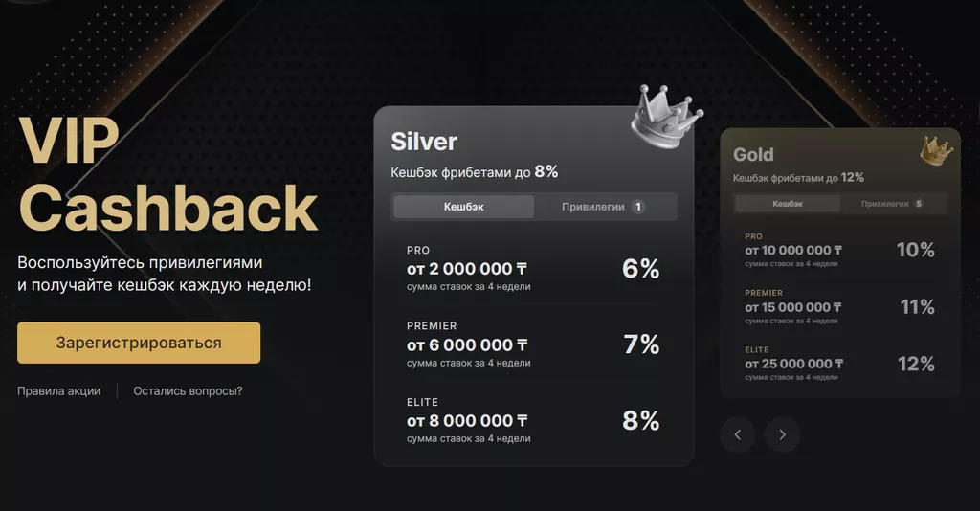980x511 pixels.
Task: Click the Gold card title
Action: tap(753, 155)
